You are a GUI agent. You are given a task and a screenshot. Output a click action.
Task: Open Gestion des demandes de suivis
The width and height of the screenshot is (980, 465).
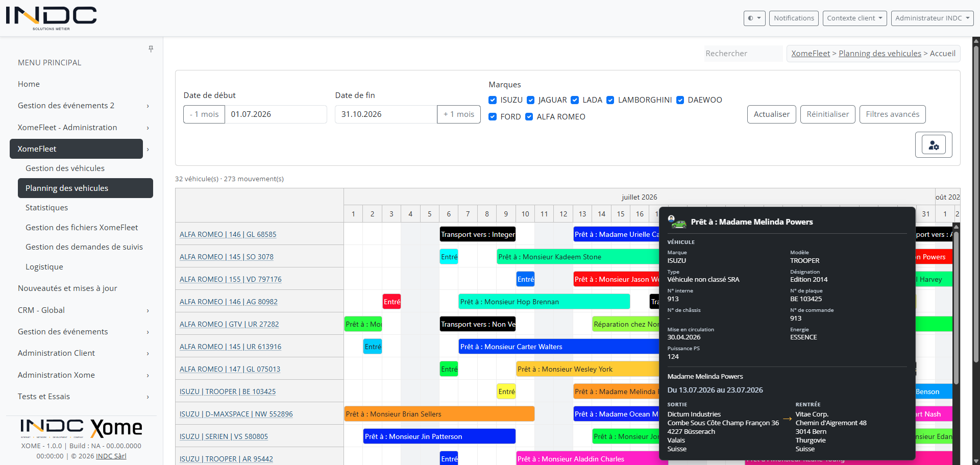point(84,247)
